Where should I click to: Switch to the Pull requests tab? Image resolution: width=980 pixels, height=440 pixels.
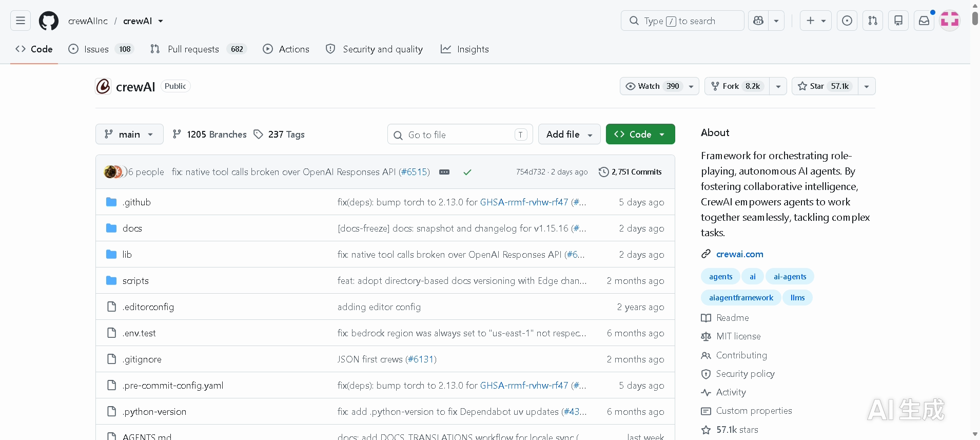[x=198, y=49]
